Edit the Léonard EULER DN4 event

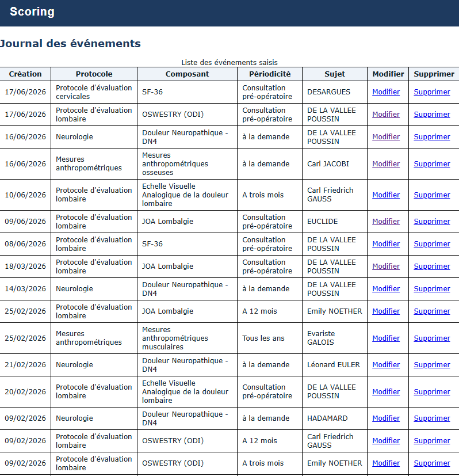(x=386, y=364)
